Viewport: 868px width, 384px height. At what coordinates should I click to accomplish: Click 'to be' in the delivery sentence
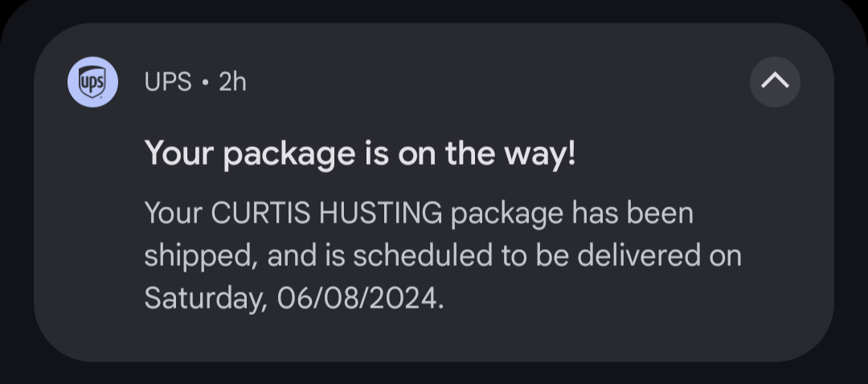click(535, 255)
